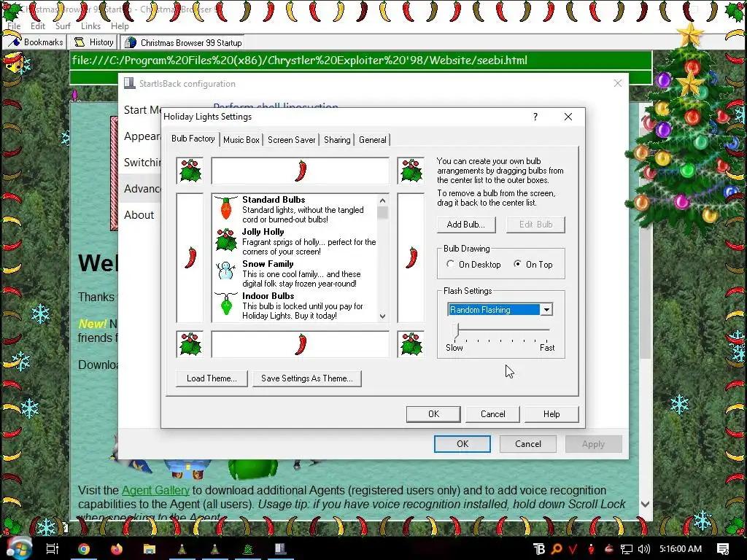This screenshot has width=747, height=560.
Task: Open the File menu in Christmas Browser
Action: point(14,26)
